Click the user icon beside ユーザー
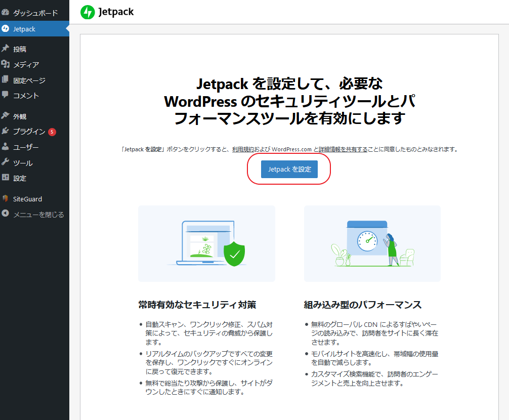This screenshot has width=509, height=420. pos(6,147)
